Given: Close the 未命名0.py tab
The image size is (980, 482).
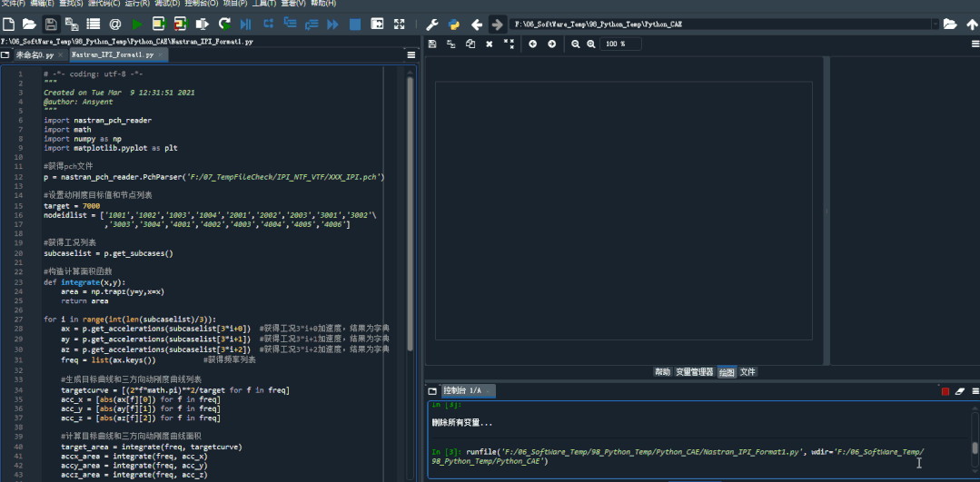Looking at the screenshot, I should (61, 55).
